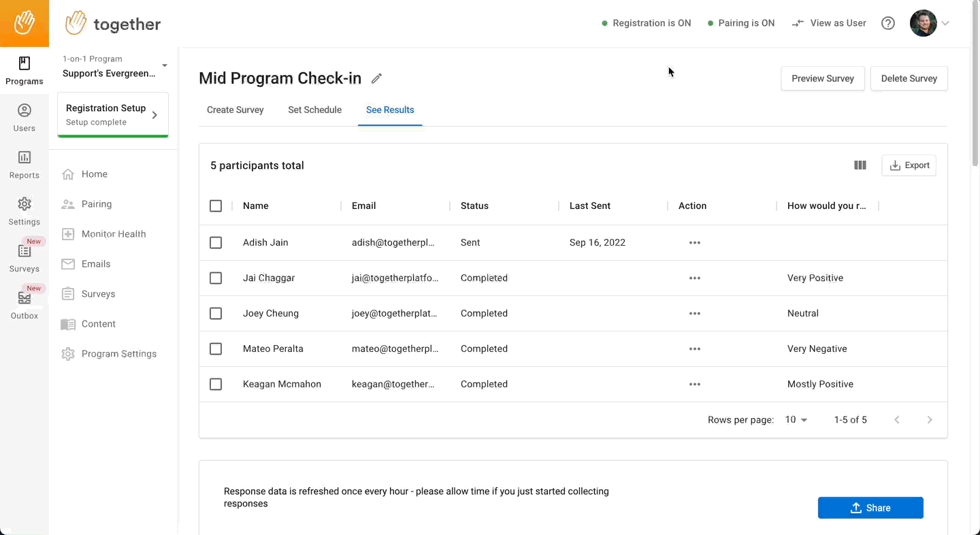This screenshot has width=980, height=535.
Task: Open the column visibility icon
Action: pos(860,165)
